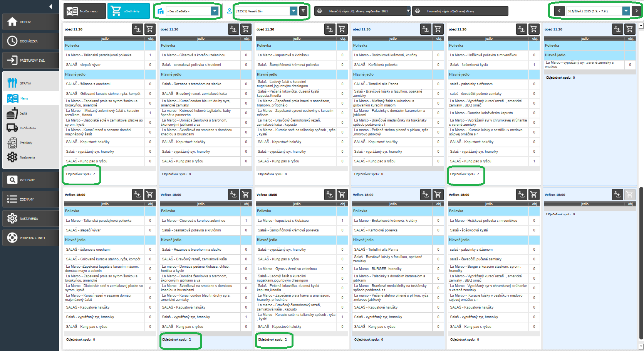Viewport: 644px width, 351px height.
Task: Select the 'objednávky' tab
Action: tap(128, 11)
